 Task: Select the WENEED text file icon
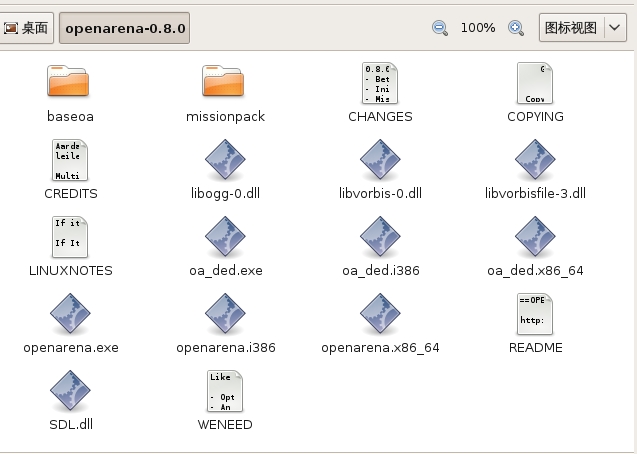tap(225, 391)
